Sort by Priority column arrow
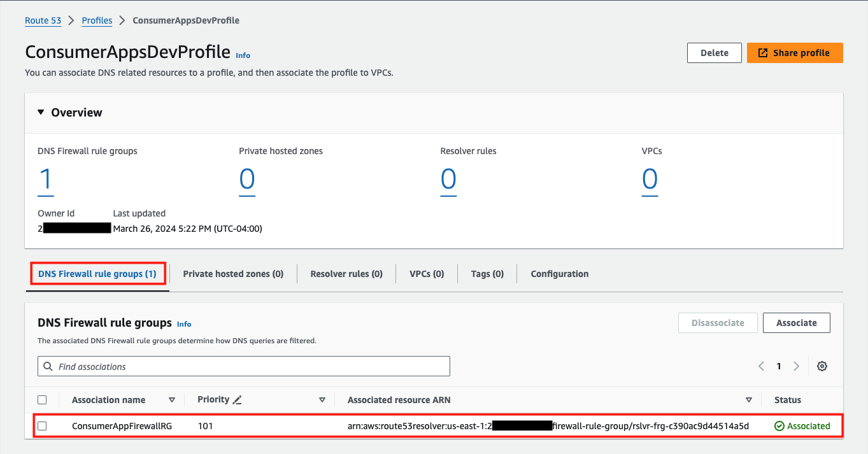Image resolution: width=868 pixels, height=454 pixels. [x=322, y=400]
